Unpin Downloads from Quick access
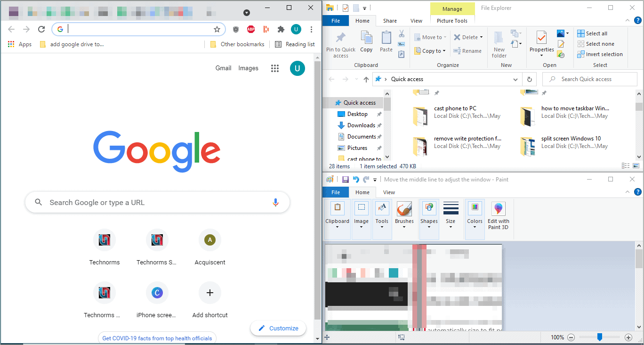The image size is (644, 345). pyautogui.click(x=380, y=125)
